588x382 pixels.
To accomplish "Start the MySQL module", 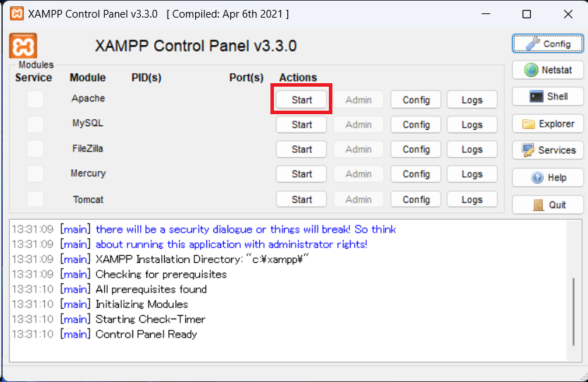I will 301,125.
